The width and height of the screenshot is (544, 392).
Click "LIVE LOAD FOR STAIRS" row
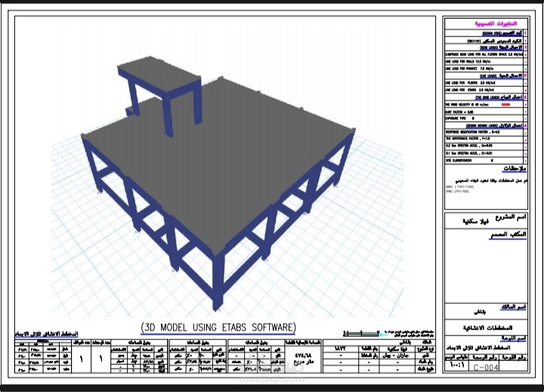click(x=484, y=90)
